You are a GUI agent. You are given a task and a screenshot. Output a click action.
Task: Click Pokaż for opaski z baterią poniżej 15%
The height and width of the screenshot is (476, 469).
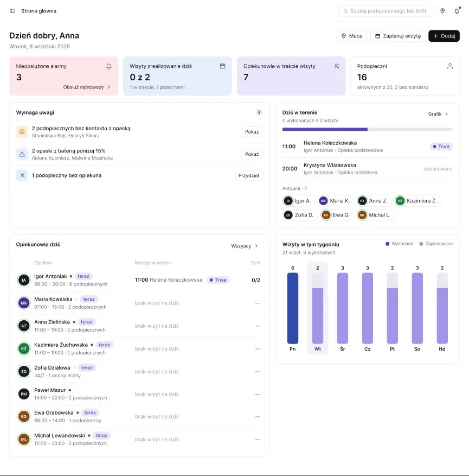pos(252,154)
